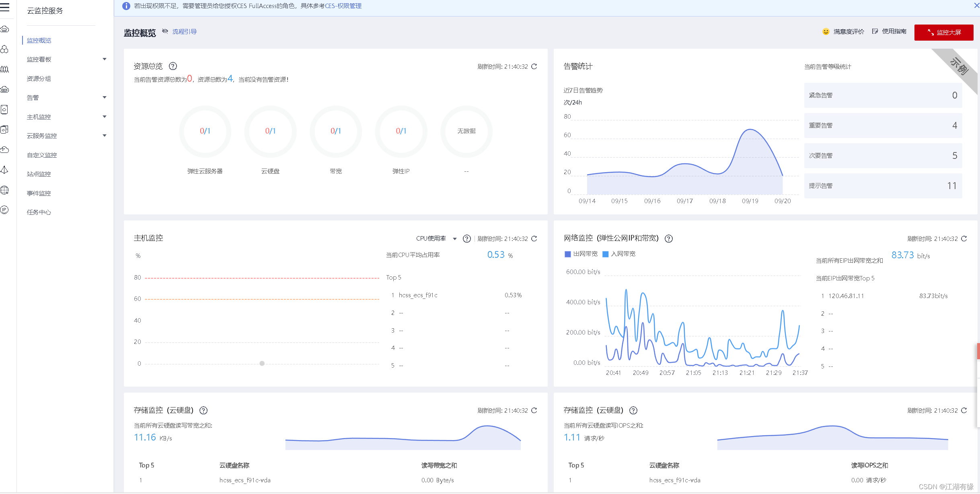Viewport: 980px width, 494px height.
Task: Open the CES-权限管理 link
Action: point(343,6)
